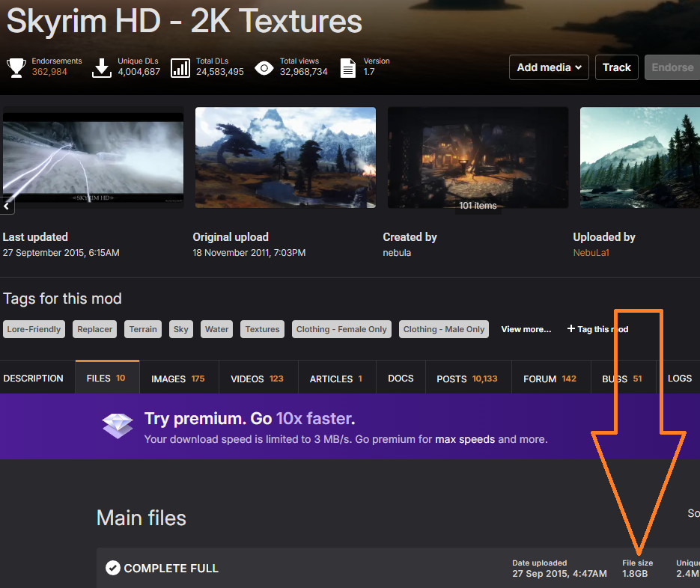Click the Total DLs bar chart icon
This screenshot has width=700, height=588.
click(x=180, y=68)
